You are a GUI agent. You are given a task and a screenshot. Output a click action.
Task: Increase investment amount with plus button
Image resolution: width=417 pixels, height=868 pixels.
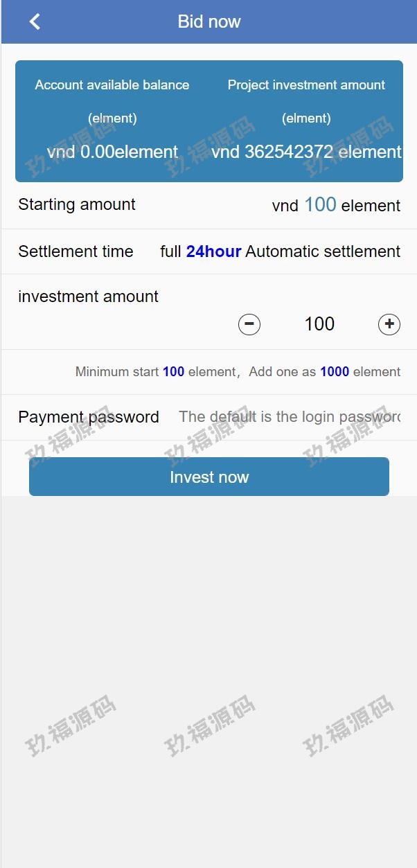coord(389,324)
